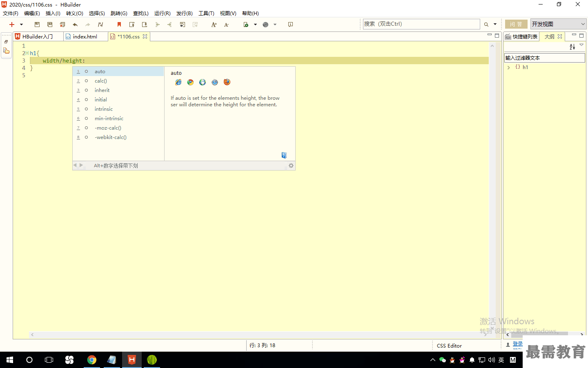The height and width of the screenshot is (368, 588).
Task: Switch to the HBuilder入门 tab
Action: 38,36
